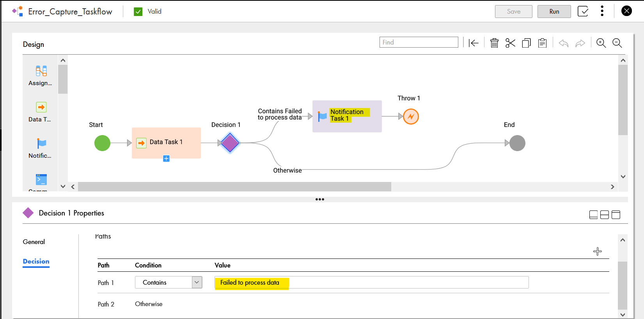Click the copy icon in design toolbar
The width and height of the screenshot is (644, 319).
click(526, 43)
